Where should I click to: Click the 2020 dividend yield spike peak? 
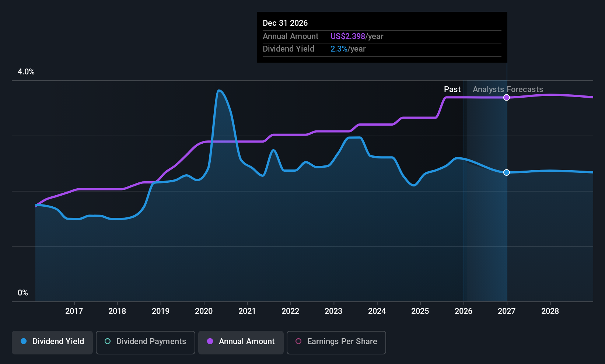pyautogui.click(x=219, y=90)
